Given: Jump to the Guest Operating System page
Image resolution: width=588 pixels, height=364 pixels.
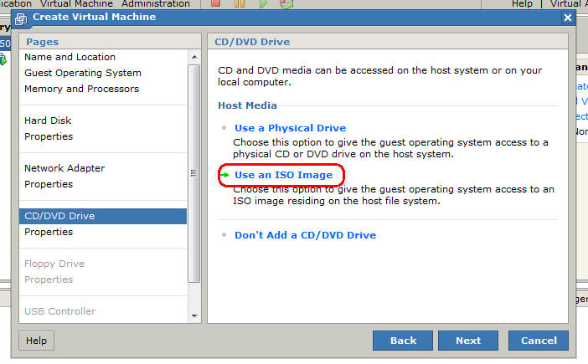Looking at the screenshot, I should click(82, 73).
